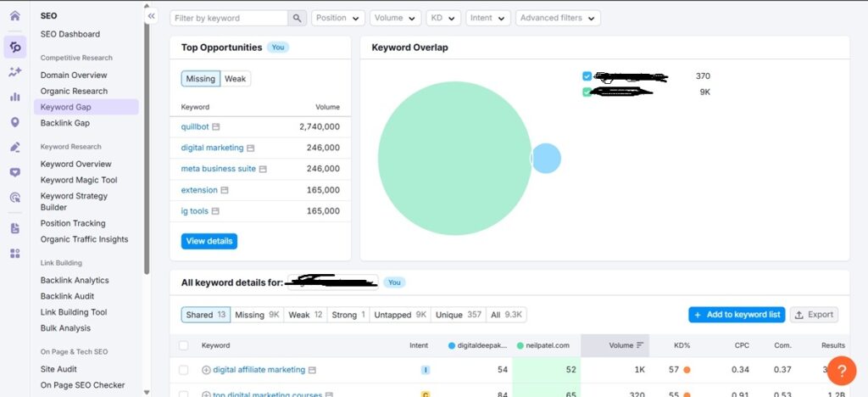
Task: Switch to the Strong 1 tab
Action: pos(348,315)
